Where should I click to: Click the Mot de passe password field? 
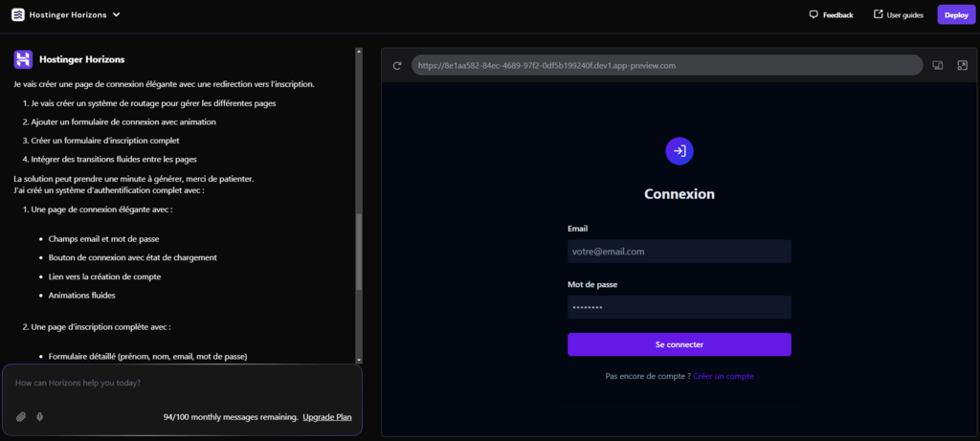coord(679,307)
